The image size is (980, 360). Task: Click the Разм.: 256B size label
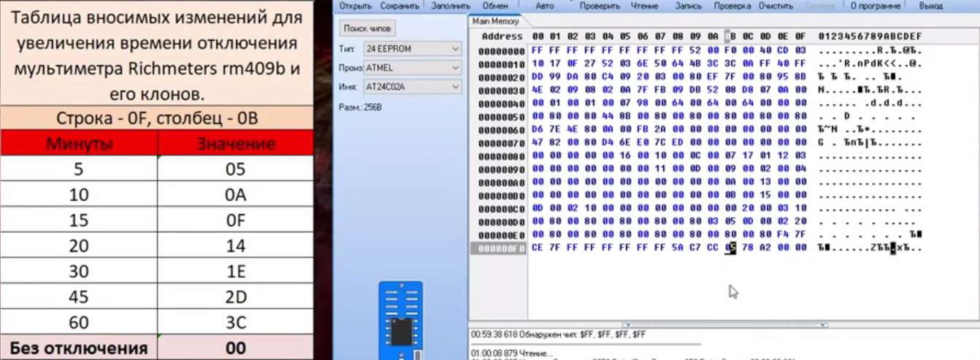pyautogui.click(x=361, y=107)
